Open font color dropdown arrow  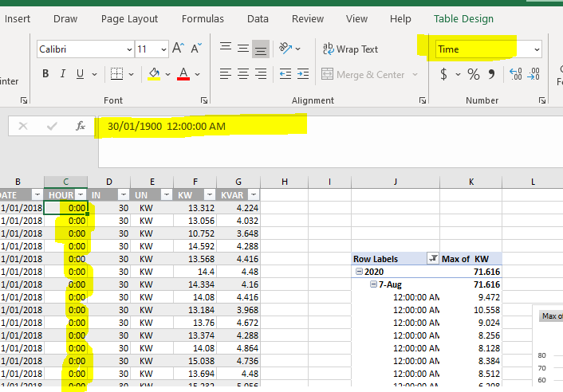pyautogui.click(x=197, y=74)
